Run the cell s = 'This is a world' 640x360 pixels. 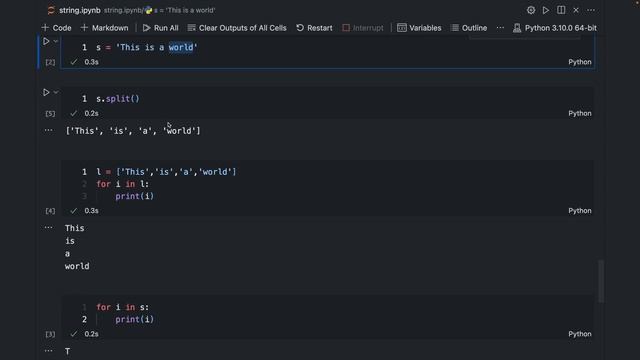click(46, 41)
